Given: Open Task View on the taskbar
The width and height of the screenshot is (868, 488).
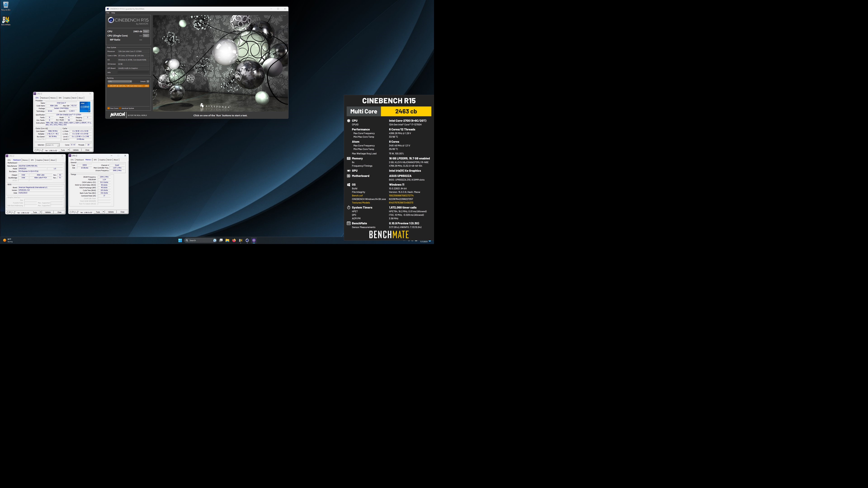Looking at the screenshot, I should coord(221,241).
